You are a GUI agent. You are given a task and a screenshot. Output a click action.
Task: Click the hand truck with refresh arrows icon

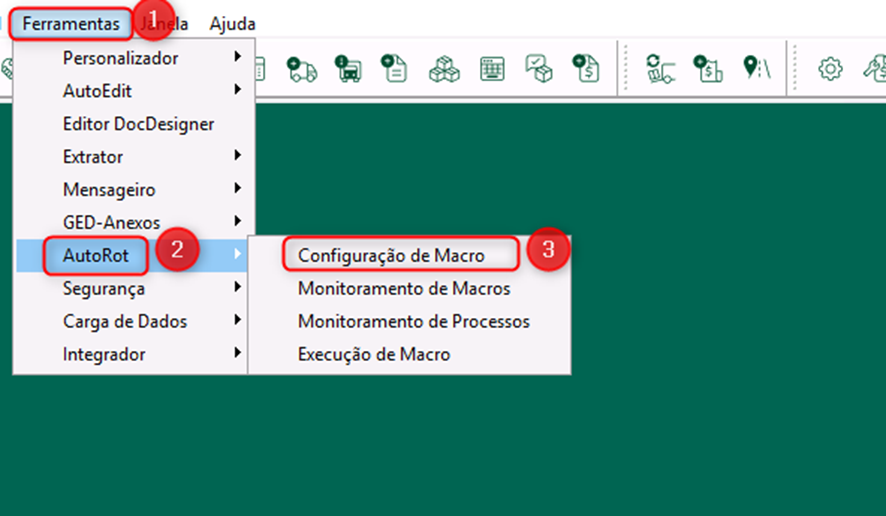point(661,69)
